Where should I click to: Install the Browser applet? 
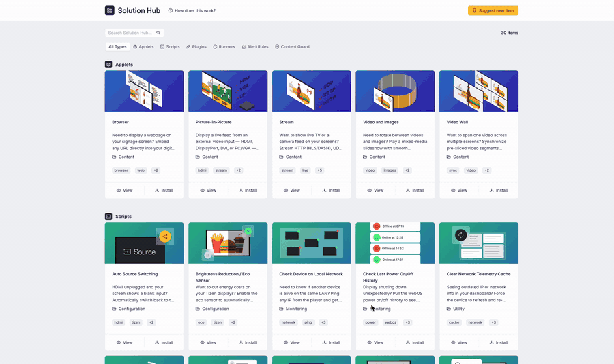(164, 191)
